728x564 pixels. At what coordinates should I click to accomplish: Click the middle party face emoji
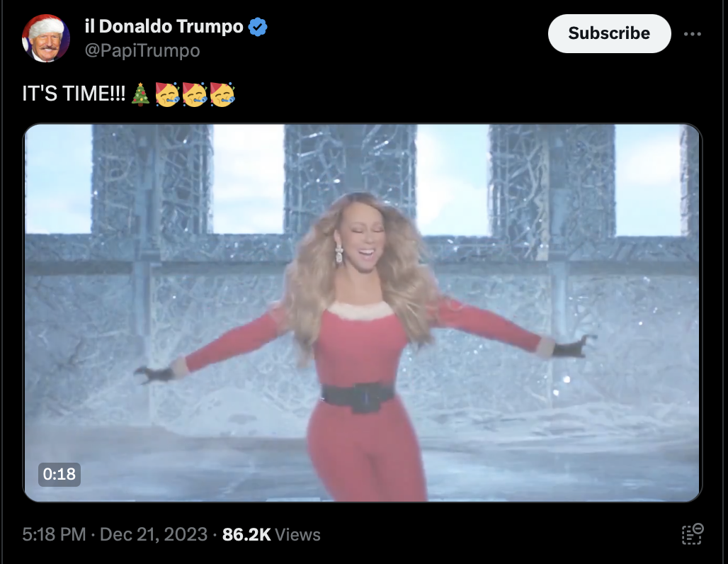coord(195,94)
